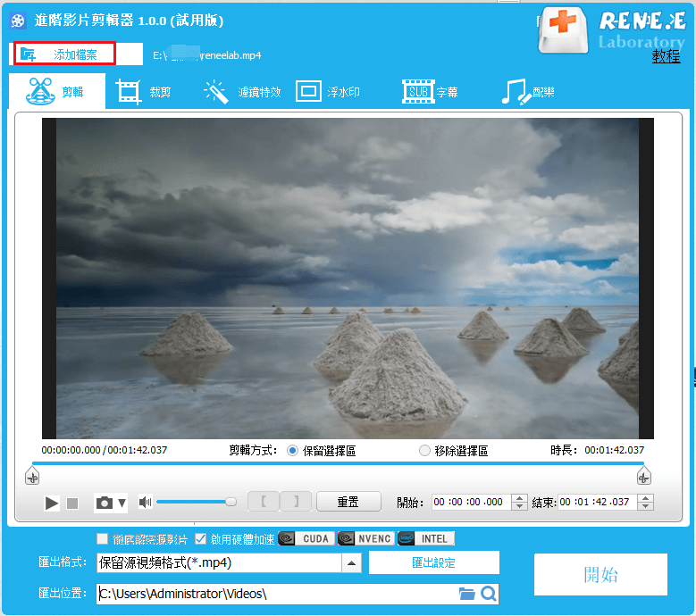Click the CUDA acceleration badge
This screenshot has height=616, width=696.
click(306, 538)
